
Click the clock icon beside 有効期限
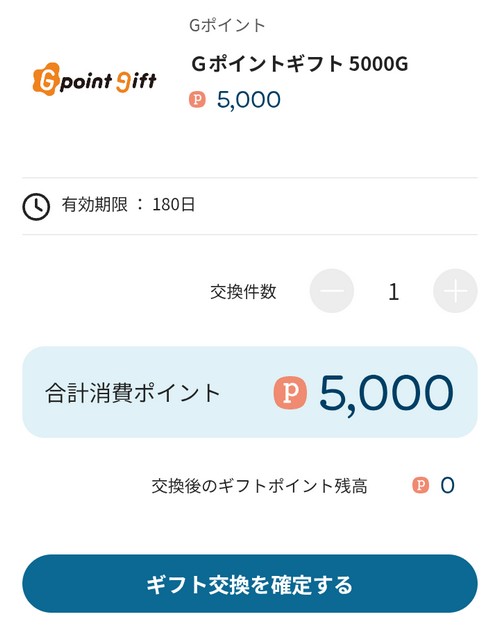[x=36, y=206]
